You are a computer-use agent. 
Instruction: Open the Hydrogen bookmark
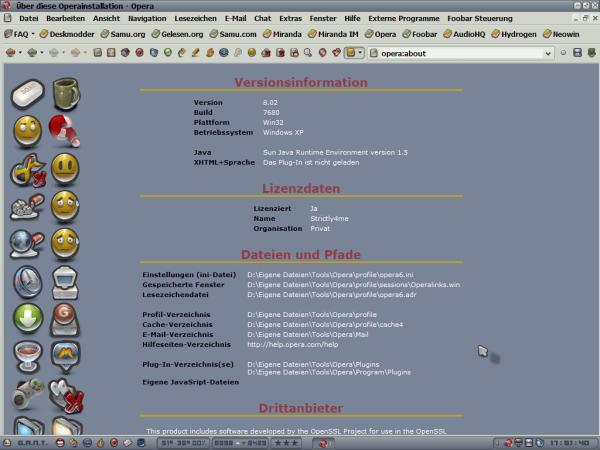[514, 34]
